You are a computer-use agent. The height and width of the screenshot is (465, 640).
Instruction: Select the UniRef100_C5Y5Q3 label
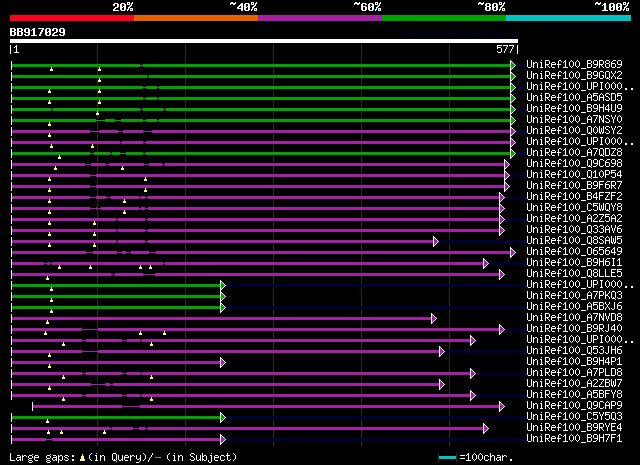point(574,416)
